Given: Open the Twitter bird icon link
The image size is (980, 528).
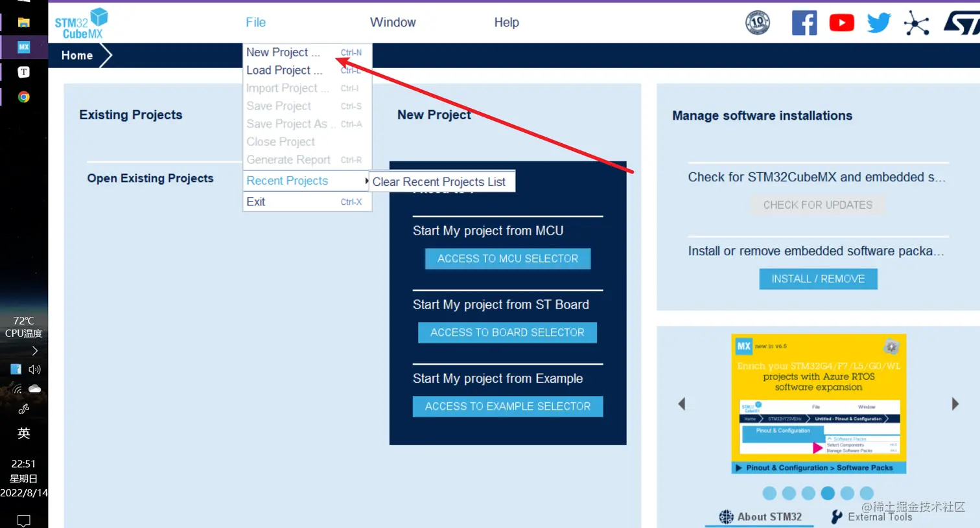Looking at the screenshot, I should pyautogui.click(x=879, y=23).
